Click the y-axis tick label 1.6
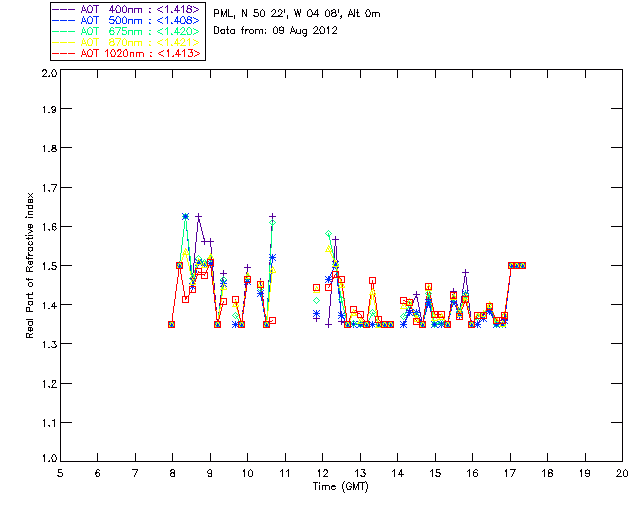Image resolution: width=640 pixels, height=512 pixels. tap(49, 227)
